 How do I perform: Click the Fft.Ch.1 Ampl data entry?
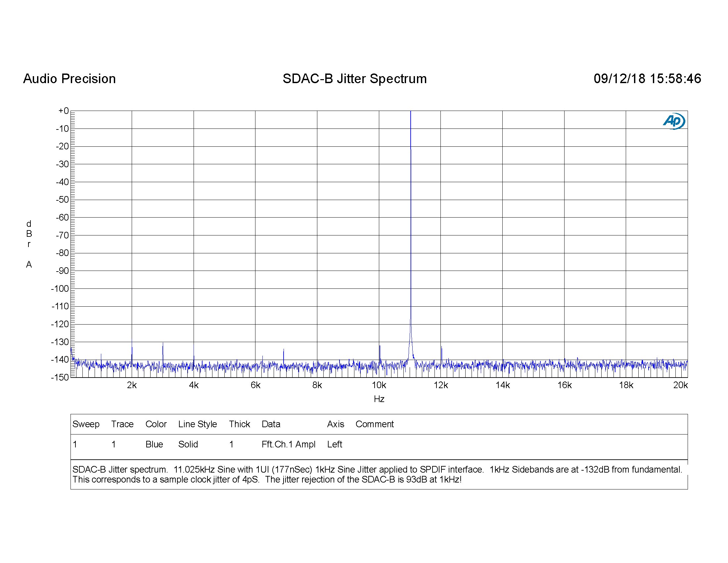pos(288,444)
